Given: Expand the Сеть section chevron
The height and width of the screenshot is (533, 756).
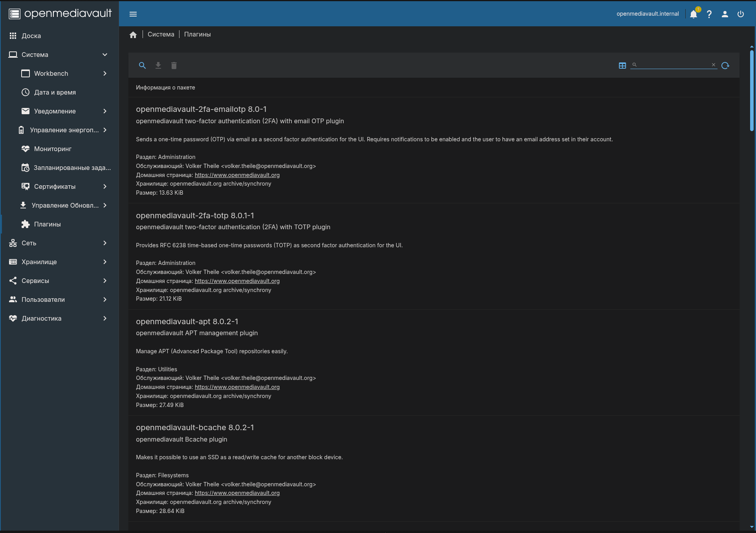Looking at the screenshot, I should pos(105,243).
